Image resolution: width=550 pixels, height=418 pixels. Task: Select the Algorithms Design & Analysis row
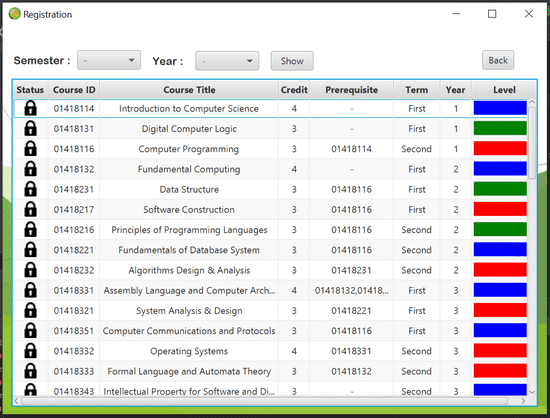270,270
